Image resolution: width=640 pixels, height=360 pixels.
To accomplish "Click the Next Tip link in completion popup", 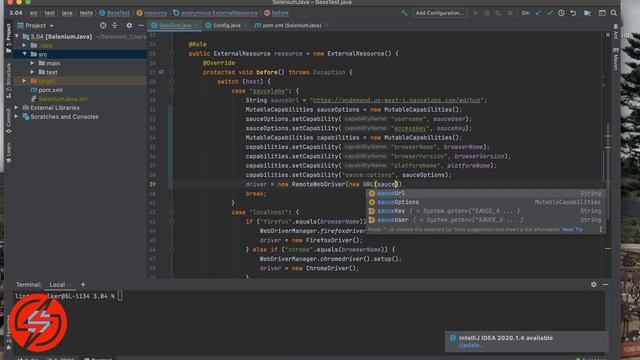I will coord(573,230).
